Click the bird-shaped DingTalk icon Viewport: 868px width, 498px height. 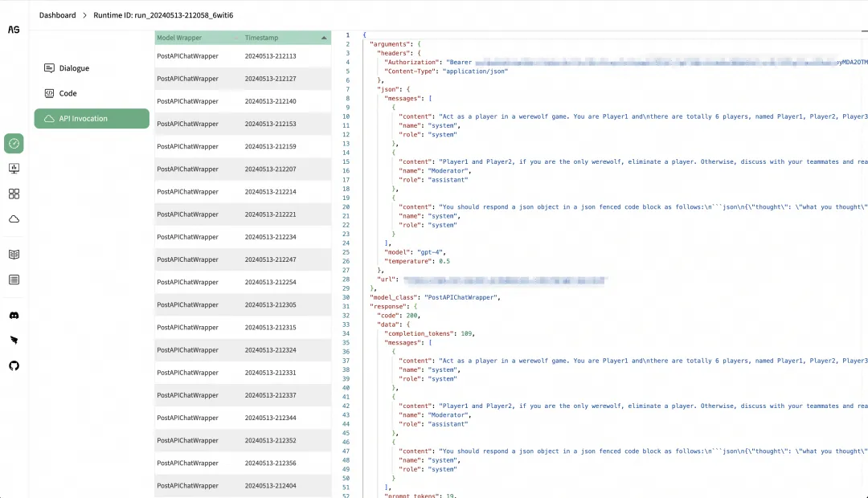pyautogui.click(x=14, y=341)
